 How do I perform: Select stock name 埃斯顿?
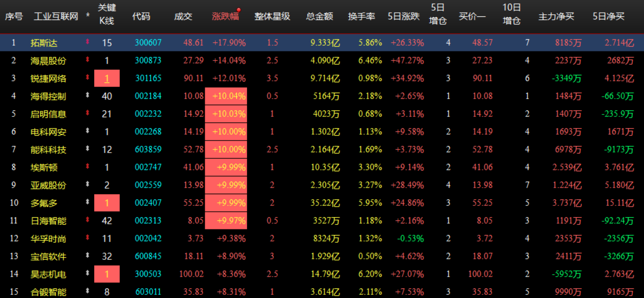pos(44,167)
